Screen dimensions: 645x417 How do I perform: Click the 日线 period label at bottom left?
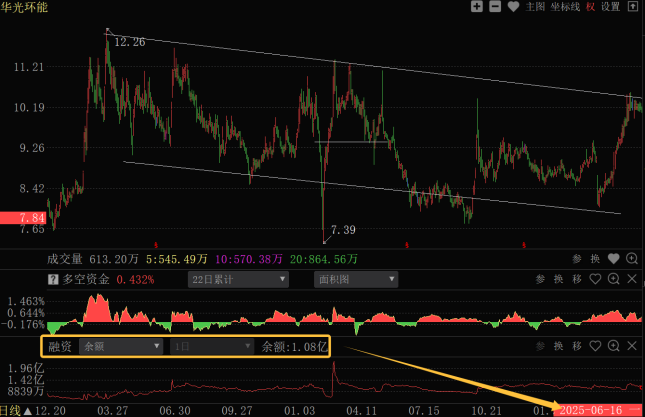[11, 410]
